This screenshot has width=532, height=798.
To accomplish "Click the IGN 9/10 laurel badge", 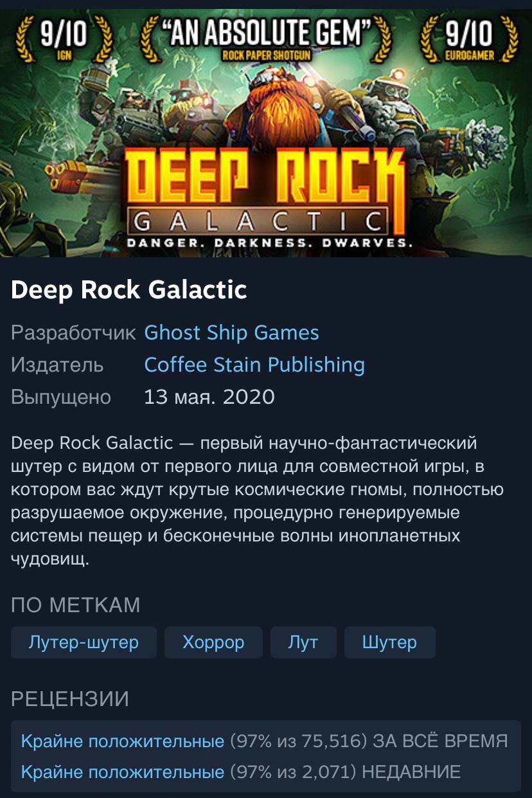I will coord(63,40).
